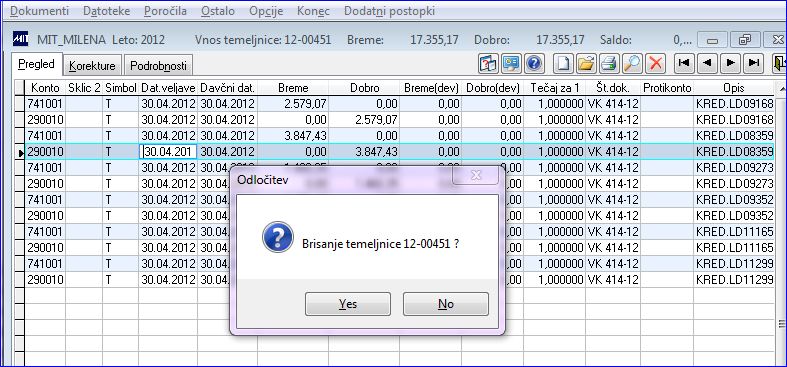Click the magnifying glass search icon
This screenshot has height=367, width=787.
(x=632, y=63)
